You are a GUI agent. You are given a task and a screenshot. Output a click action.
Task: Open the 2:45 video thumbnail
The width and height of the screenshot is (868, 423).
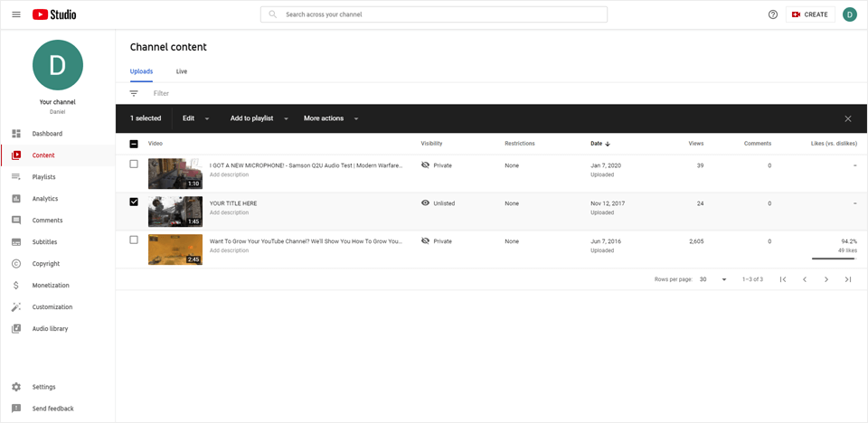[x=175, y=249]
